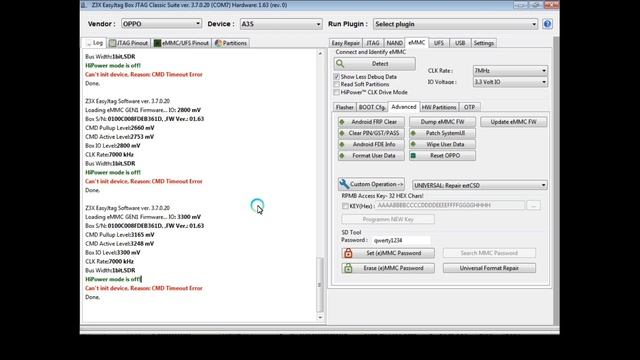The width and height of the screenshot is (640, 360).
Task: Click the Reset OPPO button
Action: click(x=442, y=156)
